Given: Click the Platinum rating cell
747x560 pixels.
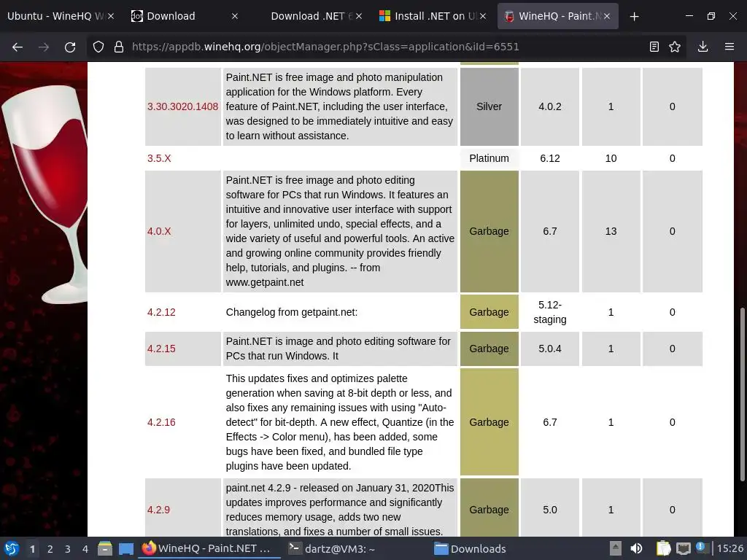Looking at the screenshot, I should click(489, 158).
